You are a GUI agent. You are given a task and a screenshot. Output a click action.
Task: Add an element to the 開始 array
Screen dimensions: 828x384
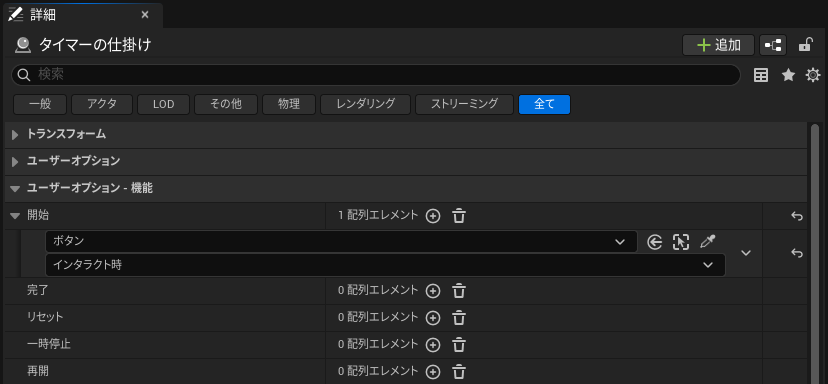tap(433, 216)
